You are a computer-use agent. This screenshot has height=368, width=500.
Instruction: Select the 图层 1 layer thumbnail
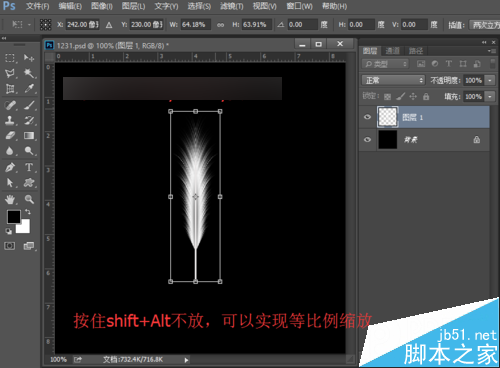[x=387, y=117]
